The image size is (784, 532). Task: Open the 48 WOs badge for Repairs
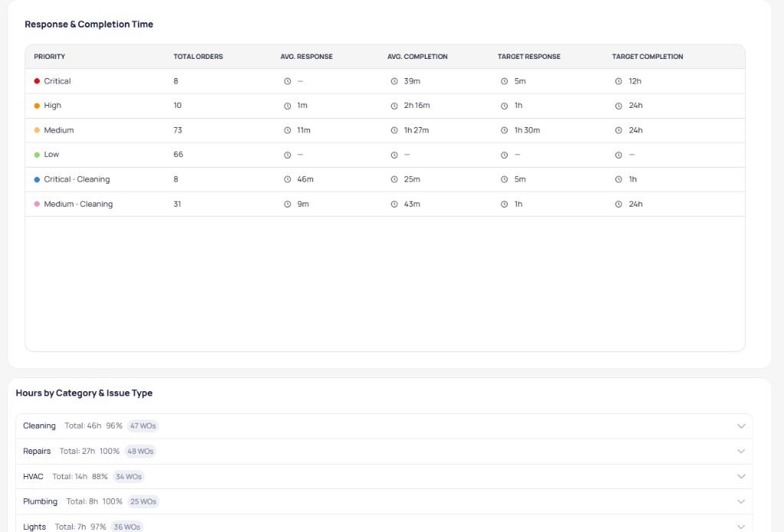(x=141, y=451)
